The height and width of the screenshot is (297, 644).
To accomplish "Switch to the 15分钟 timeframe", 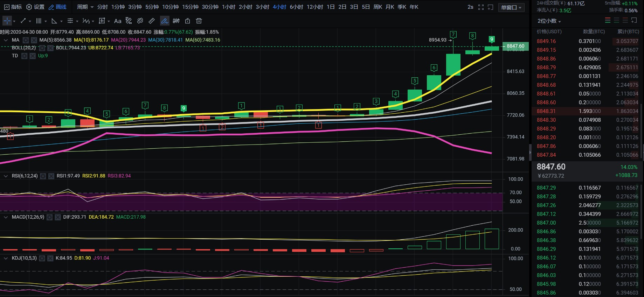I will point(190,7).
